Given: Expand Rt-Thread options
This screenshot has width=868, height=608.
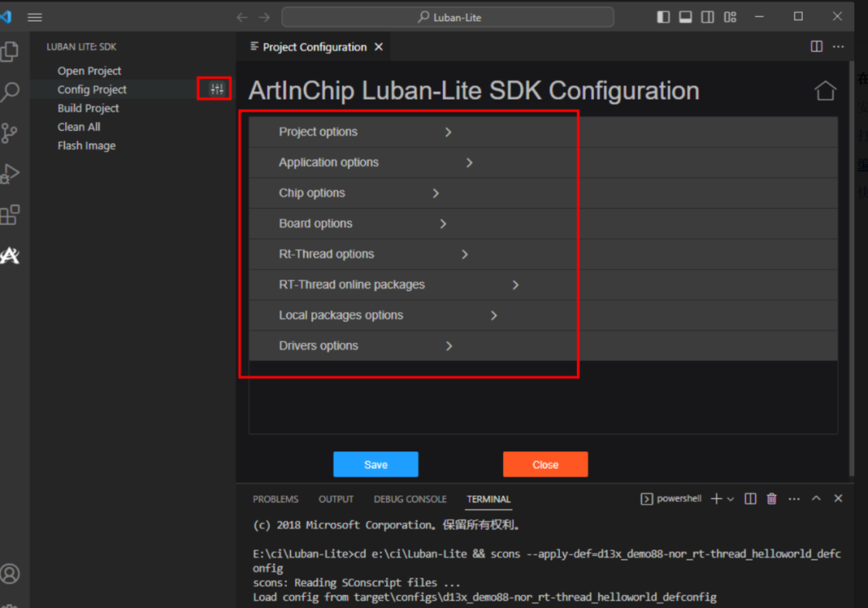Looking at the screenshot, I should coord(543,254).
